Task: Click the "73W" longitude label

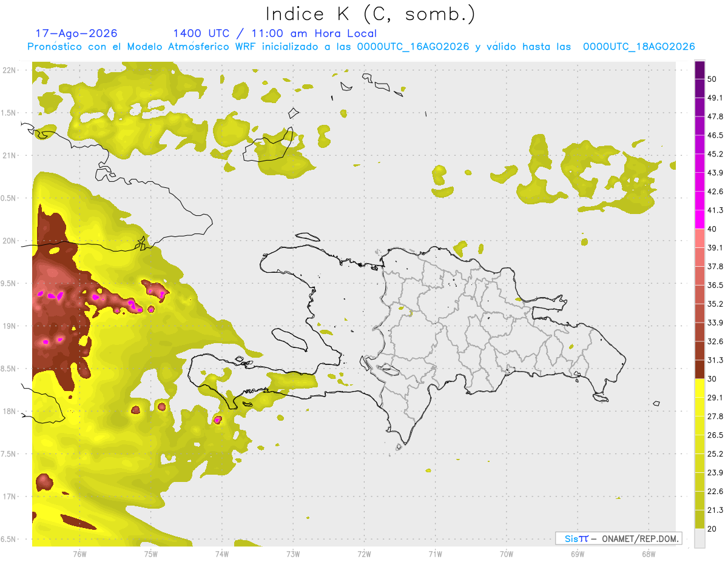Action: pyautogui.click(x=293, y=554)
